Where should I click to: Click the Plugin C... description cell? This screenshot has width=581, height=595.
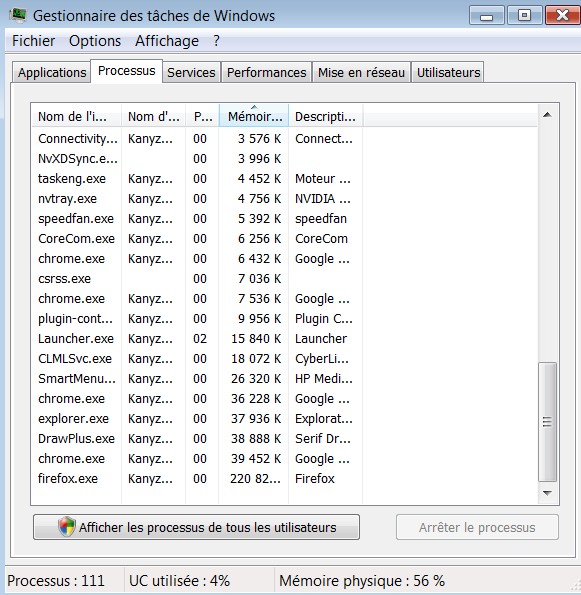[x=324, y=318]
